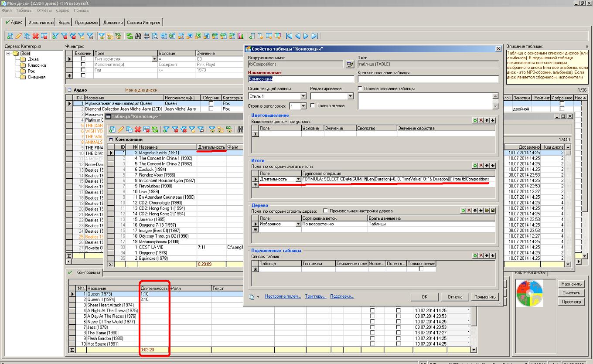Screen dimensions: 593x364
Task: Enable the Исполнитель(и) filter checkbox
Action: [83, 64]
